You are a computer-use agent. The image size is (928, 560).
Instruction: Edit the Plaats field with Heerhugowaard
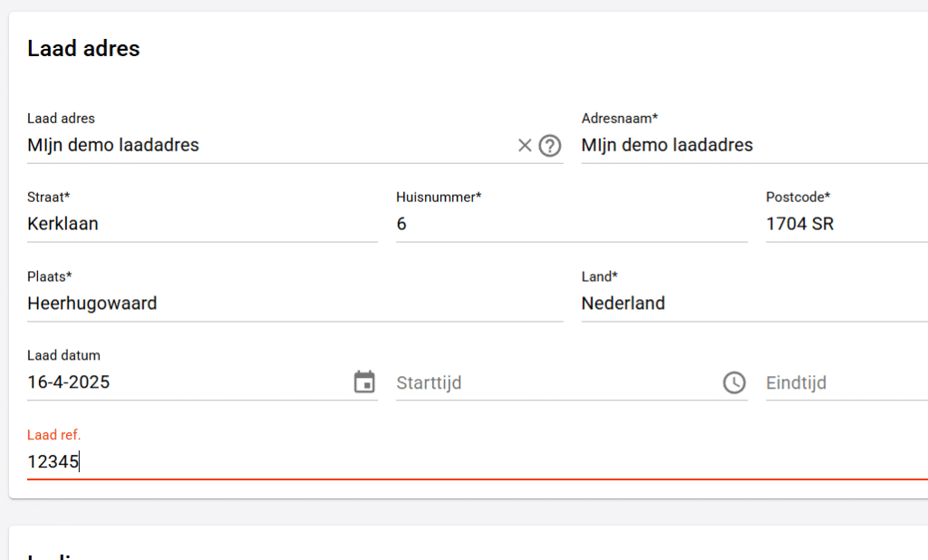(295, 303)
